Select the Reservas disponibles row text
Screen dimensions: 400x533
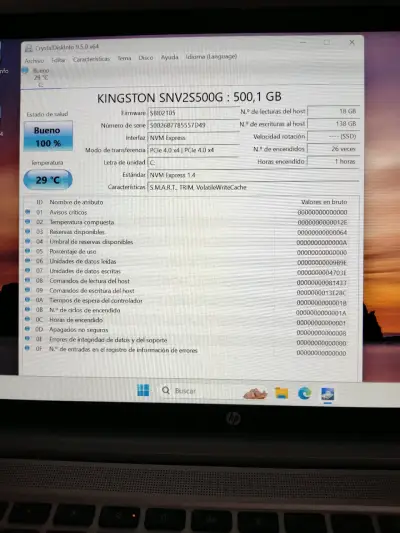(77, 232)
